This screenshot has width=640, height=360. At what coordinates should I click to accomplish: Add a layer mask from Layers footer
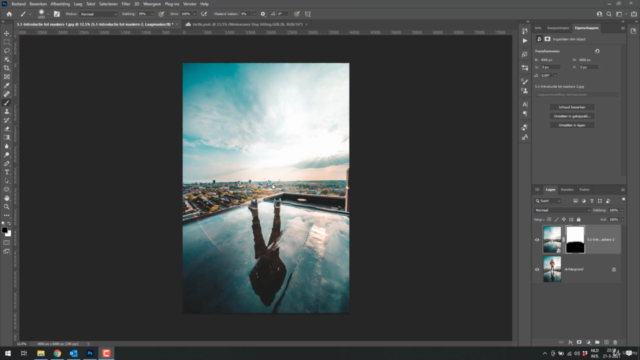point(579,342)
